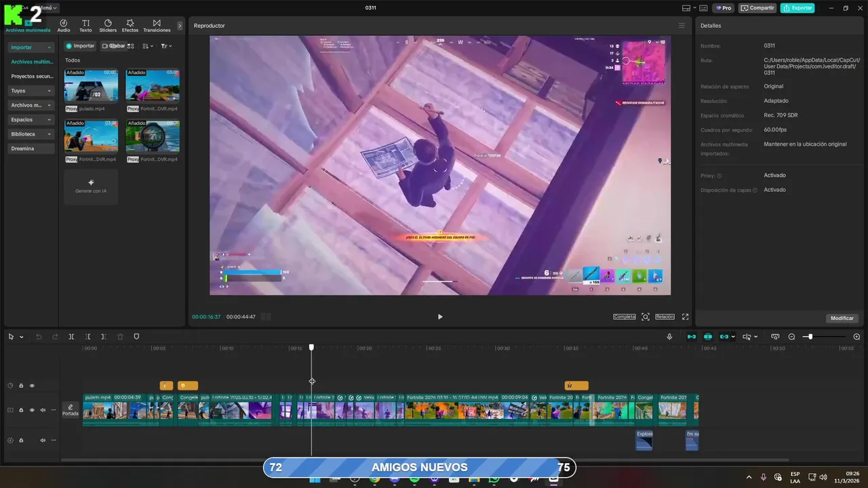The image size is (868, 488).
Task: Click the Importar media button
Action: tap(80, 46)
